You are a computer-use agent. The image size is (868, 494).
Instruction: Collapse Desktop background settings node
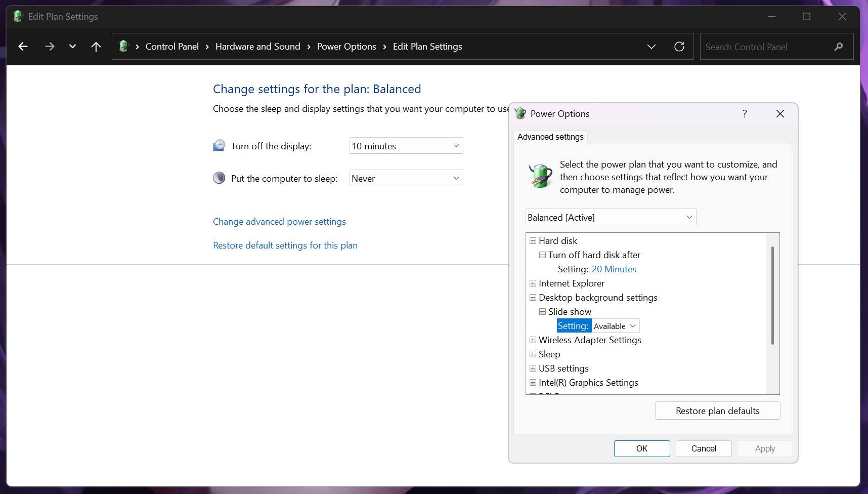click(x=533, y=298)
